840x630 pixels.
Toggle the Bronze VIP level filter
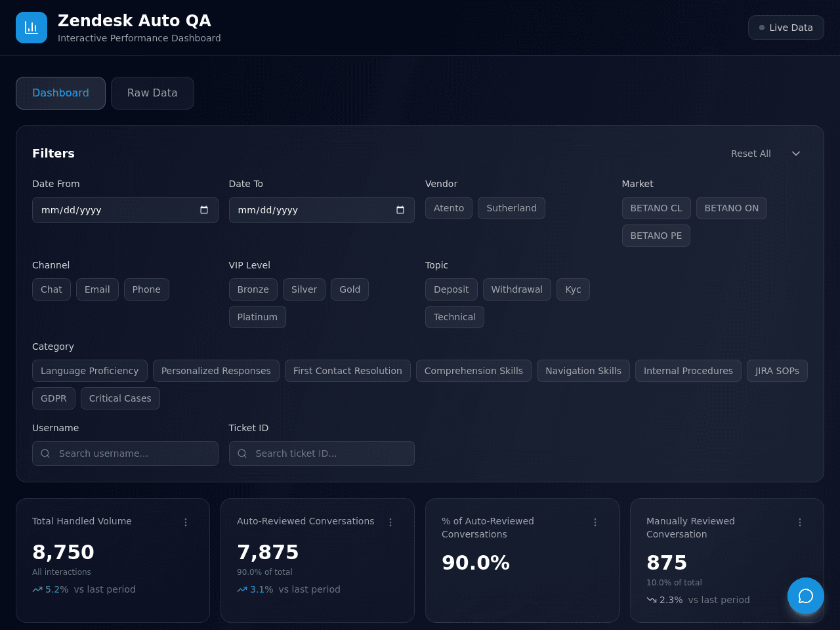(253, 289)
